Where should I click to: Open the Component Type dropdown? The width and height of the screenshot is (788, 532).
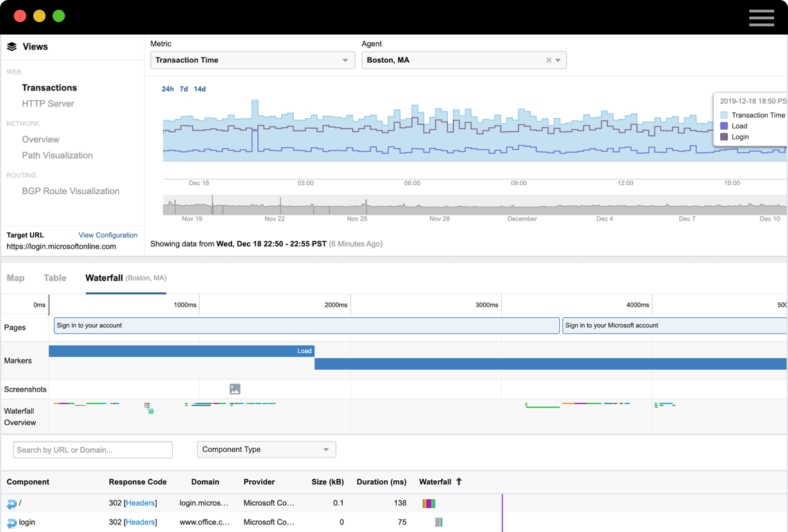[x=266, y=450]
